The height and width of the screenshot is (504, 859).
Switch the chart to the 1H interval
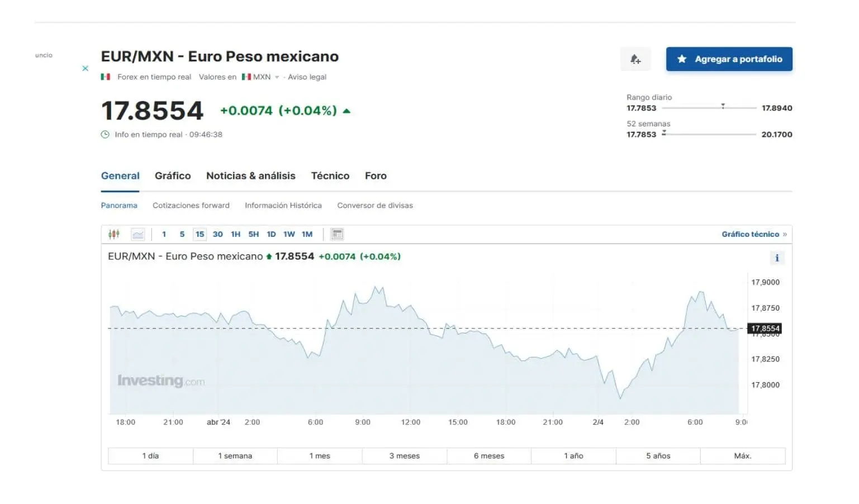235,234
